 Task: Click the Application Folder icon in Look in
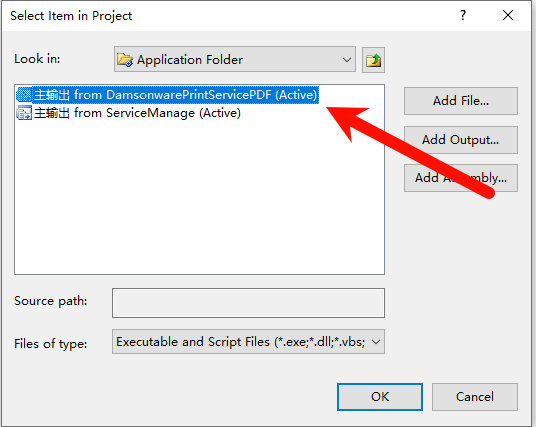point(125,60)
